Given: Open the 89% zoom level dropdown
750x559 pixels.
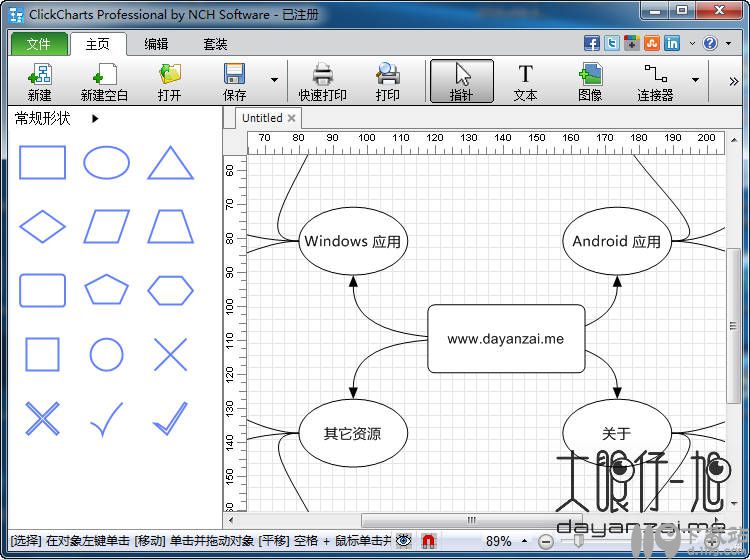Looking at the screenshot, I should coord(524,541).
